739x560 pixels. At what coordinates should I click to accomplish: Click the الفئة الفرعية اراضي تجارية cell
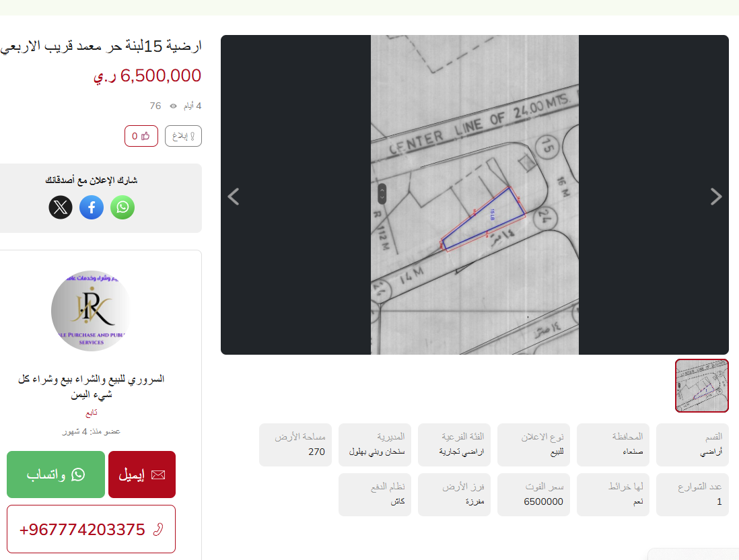tap(454, 444)
